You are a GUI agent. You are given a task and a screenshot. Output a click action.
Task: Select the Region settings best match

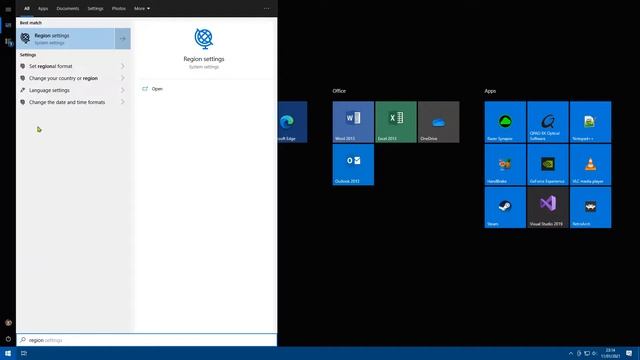65,39
